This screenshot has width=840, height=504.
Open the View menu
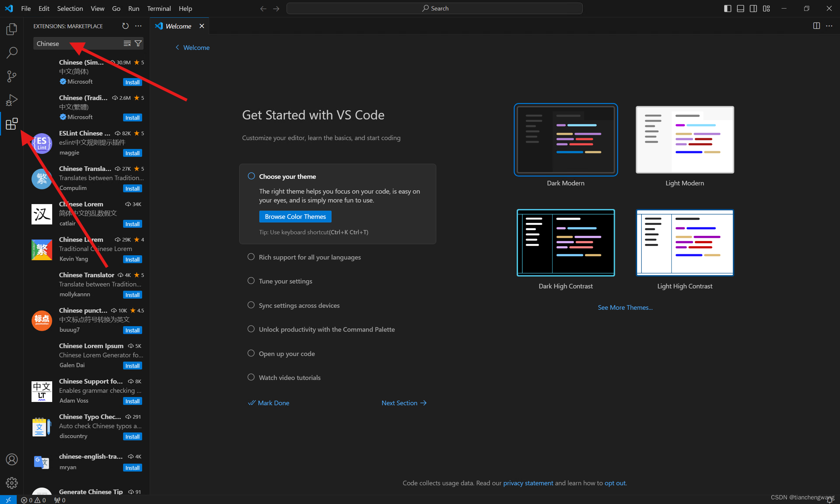(x=97, y=9)
